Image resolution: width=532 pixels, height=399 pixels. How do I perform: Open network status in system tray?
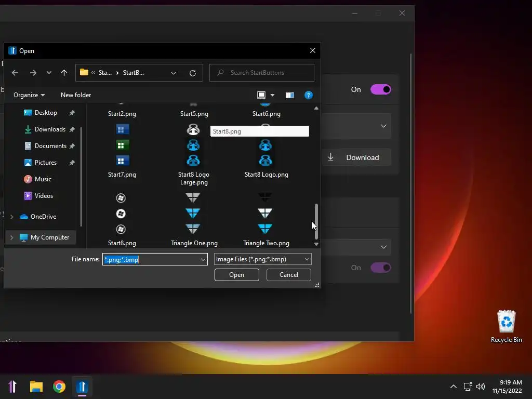(x=468, y=387)
